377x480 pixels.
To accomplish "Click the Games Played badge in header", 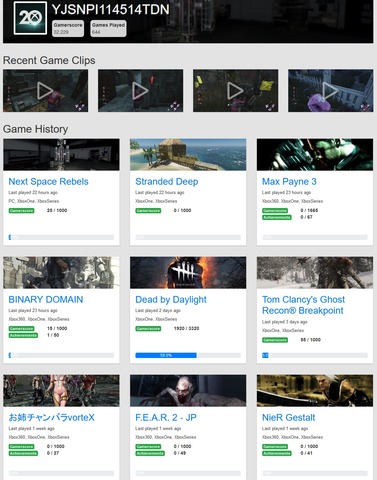I will 108,28.
